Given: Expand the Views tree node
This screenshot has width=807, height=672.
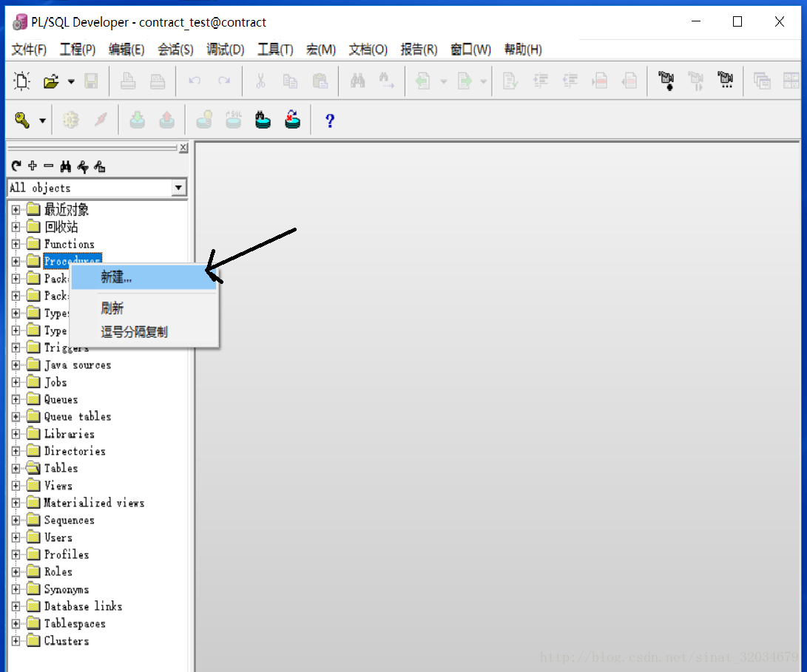Looking at the screenshot, I should [x=16, y=486].
